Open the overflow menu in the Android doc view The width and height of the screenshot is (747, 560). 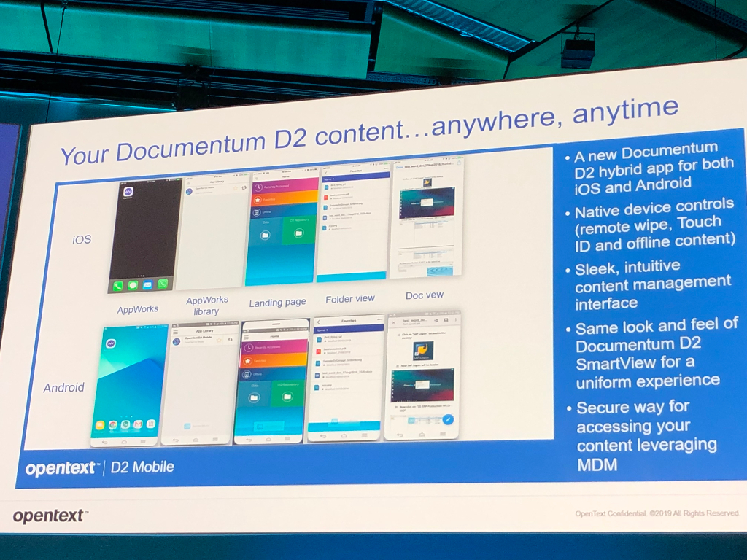click(455, 319)
